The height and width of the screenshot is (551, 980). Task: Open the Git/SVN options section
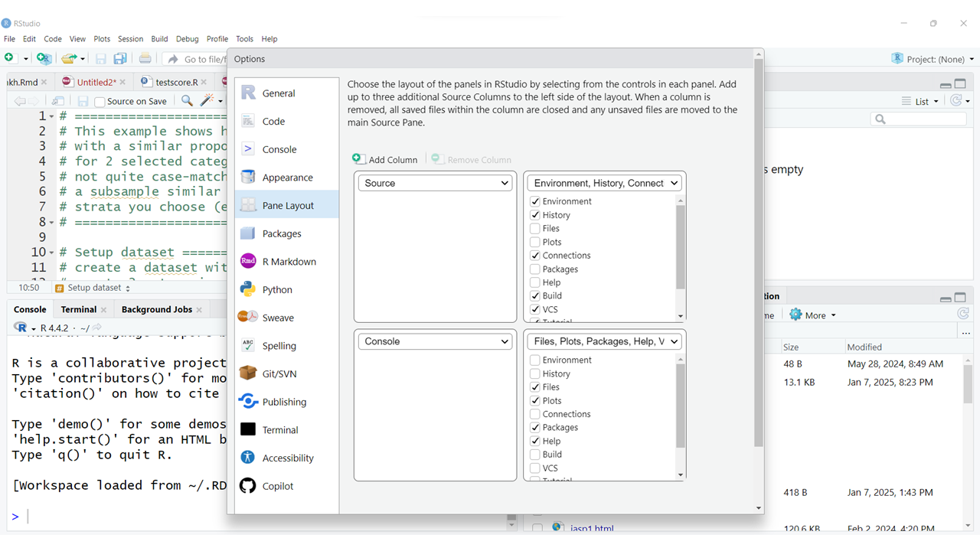(x=279, y=373)
